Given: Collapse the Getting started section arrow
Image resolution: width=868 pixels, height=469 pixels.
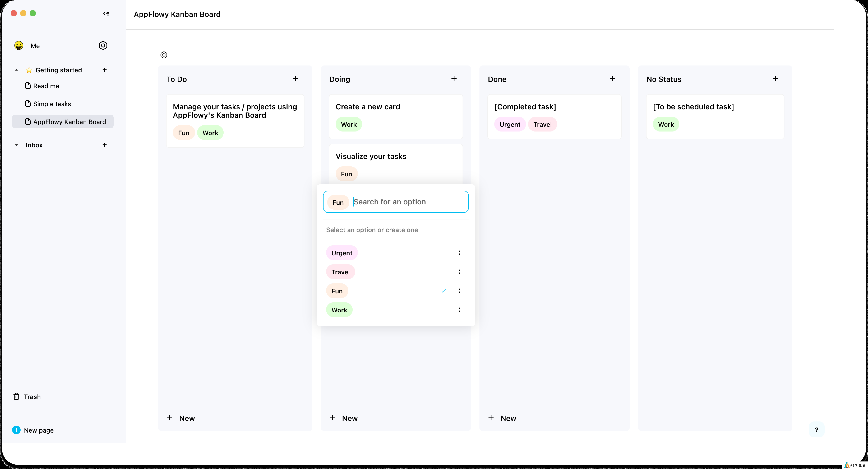Looking at the screenshot, I should [16, 70].
